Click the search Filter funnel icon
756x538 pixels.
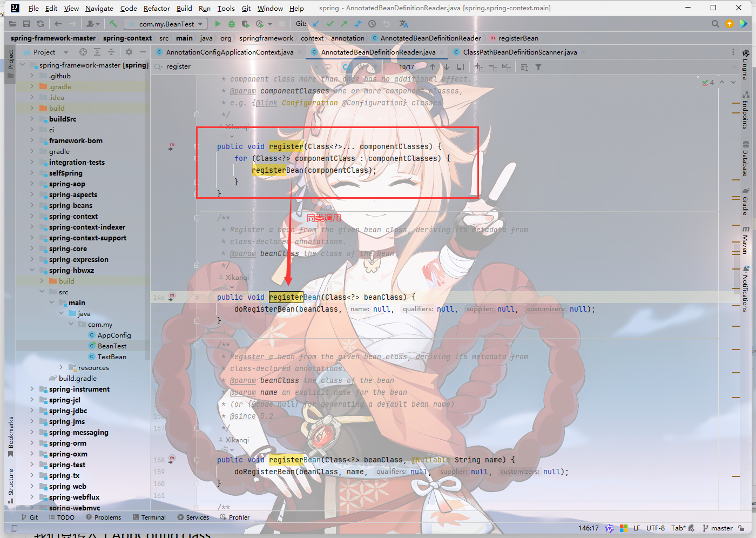pyautogui.click(x=538, y=67)
